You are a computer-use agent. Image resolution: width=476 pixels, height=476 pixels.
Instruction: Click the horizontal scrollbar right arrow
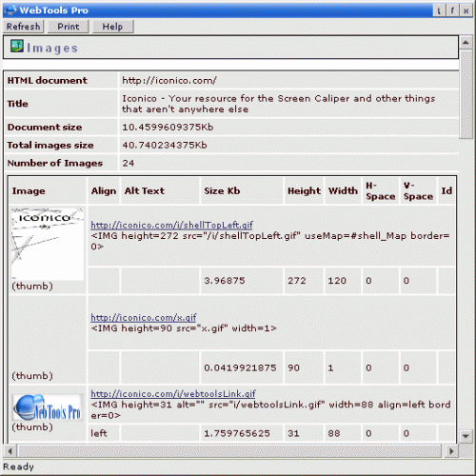pos(451,450)
